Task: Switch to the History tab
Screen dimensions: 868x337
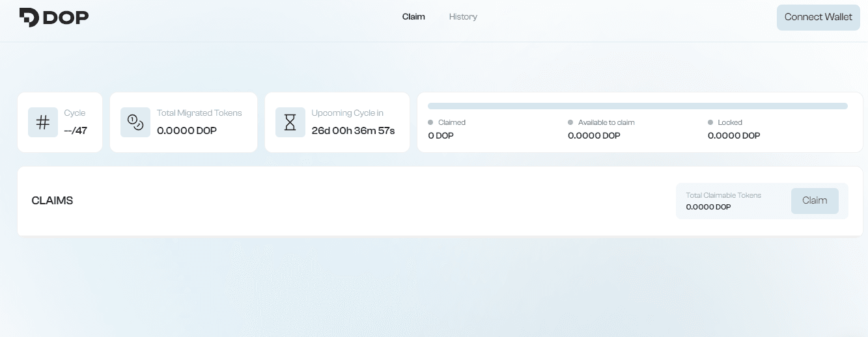Action: pos(463,17)
